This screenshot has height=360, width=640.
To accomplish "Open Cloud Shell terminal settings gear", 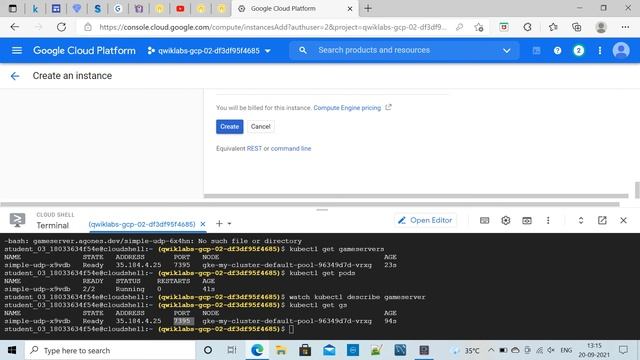I will [506, 220].
